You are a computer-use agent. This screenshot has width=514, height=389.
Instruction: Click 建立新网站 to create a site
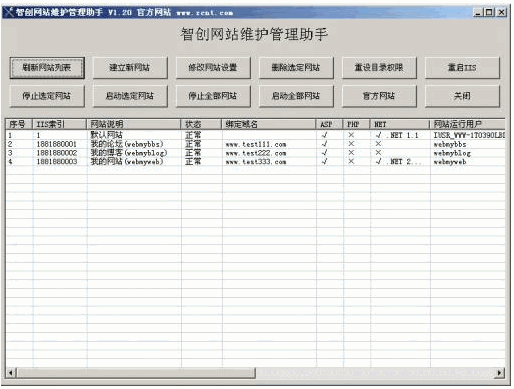pyautogui.click(x=130, y=68)
